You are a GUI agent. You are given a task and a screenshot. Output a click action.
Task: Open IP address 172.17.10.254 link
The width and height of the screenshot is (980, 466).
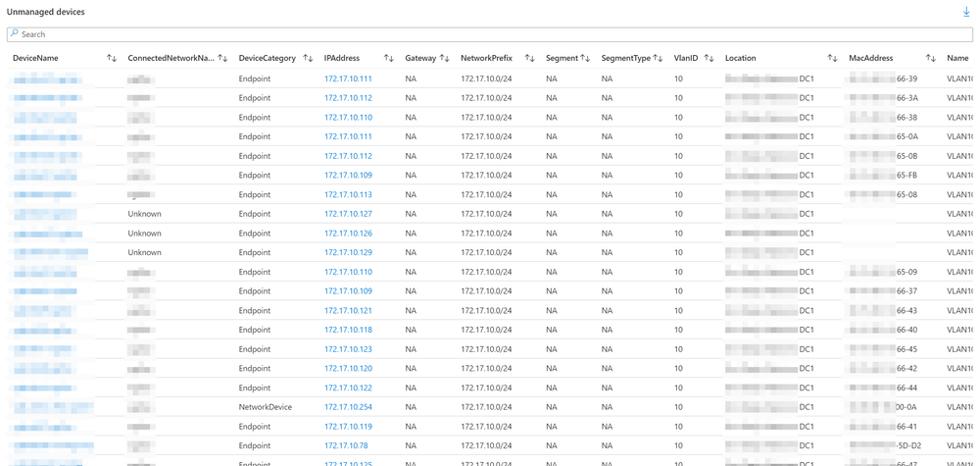pyautogui.click(x=348, y=407)
